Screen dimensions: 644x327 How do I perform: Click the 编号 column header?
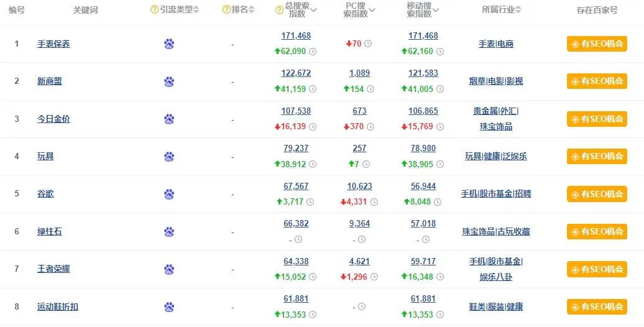click(x=17, y=10)
